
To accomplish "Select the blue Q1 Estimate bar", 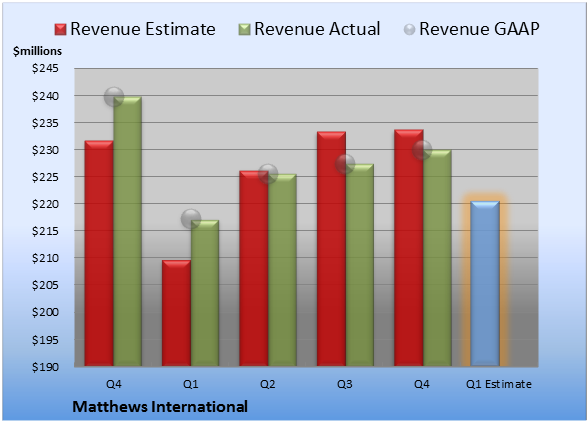I will point(485,284).
